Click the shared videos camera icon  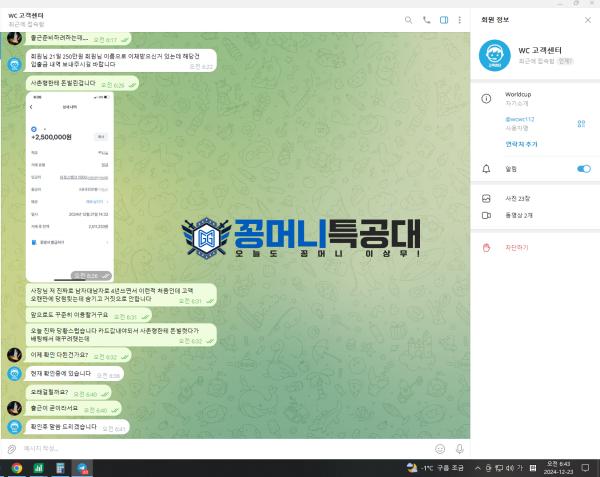coord(486,215)
